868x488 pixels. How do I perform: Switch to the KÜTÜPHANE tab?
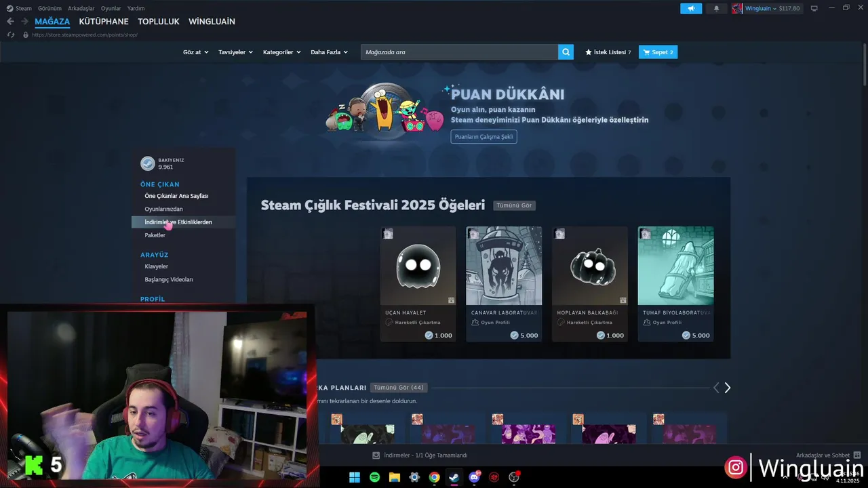(104, 22)
